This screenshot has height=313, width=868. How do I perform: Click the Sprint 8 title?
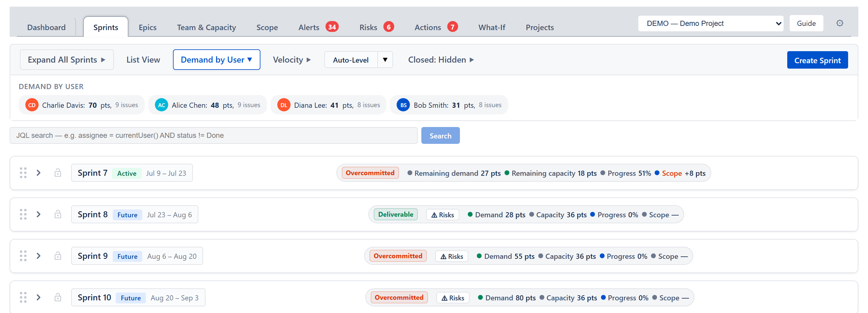[93, 215]
